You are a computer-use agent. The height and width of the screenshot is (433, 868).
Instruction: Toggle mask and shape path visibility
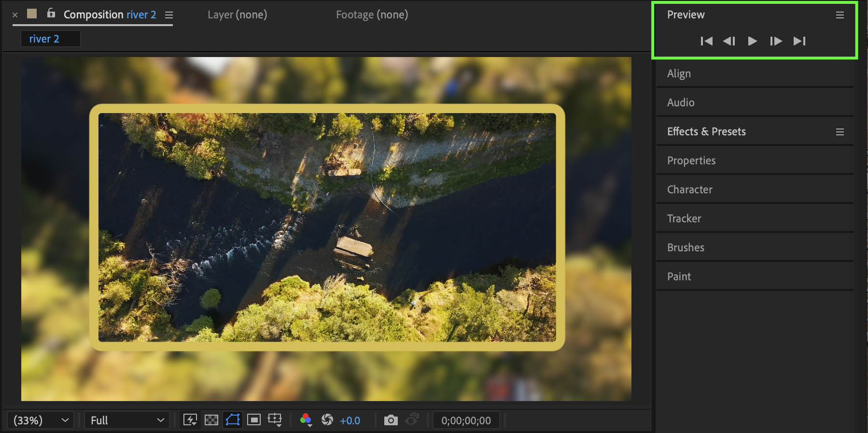coord(233,420)
